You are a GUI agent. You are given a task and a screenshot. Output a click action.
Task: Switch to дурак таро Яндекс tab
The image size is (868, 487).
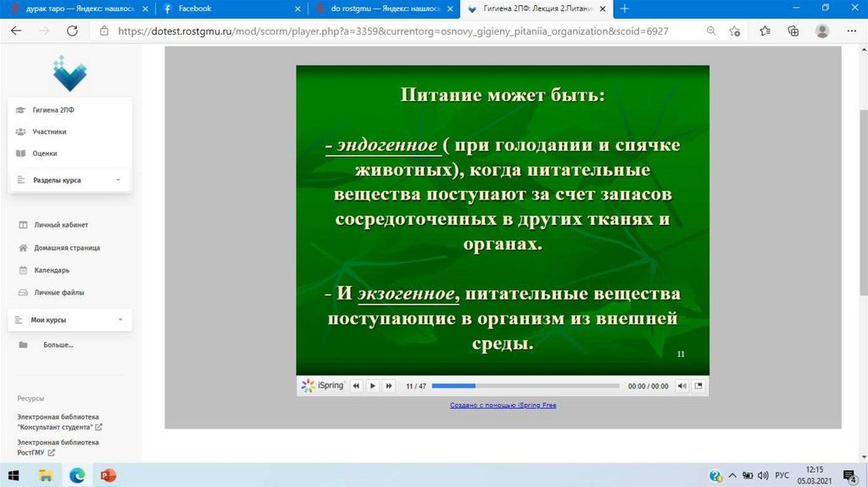[79, 8]
